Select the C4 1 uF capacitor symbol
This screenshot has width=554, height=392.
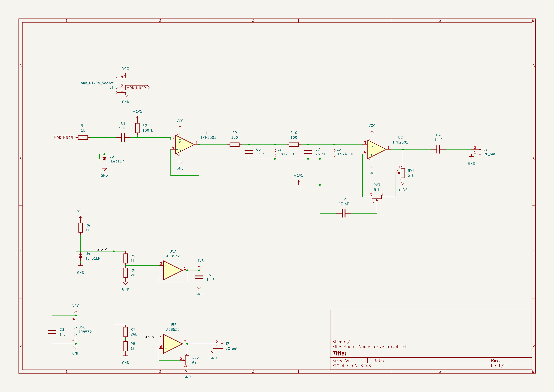coord(438,149)
